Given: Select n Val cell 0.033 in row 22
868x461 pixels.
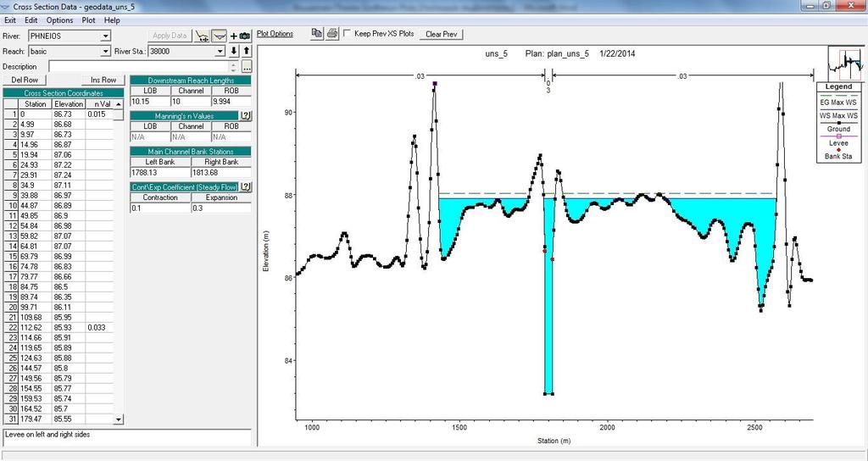Looking at the screenshot, I should tap(100, 328).
